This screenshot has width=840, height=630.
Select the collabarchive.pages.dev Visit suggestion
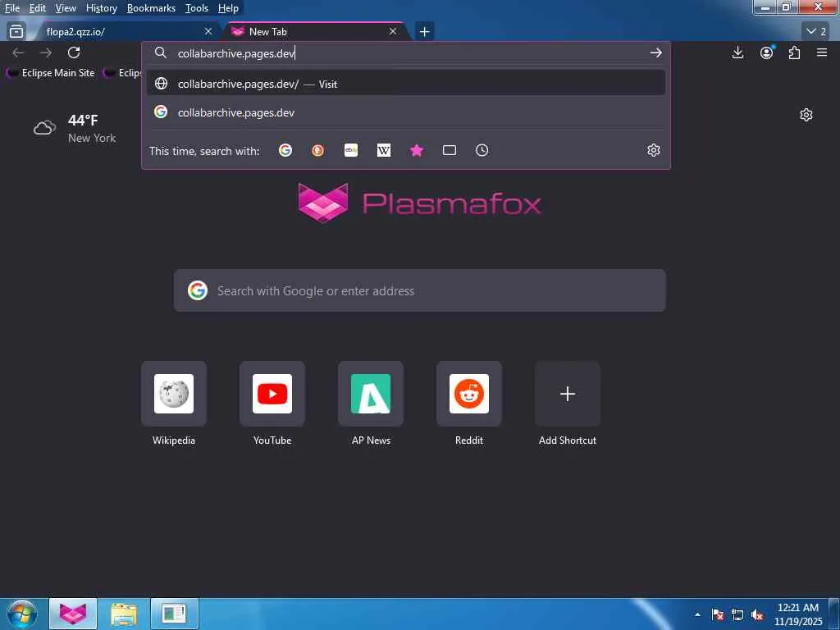[x=406, y=84]
